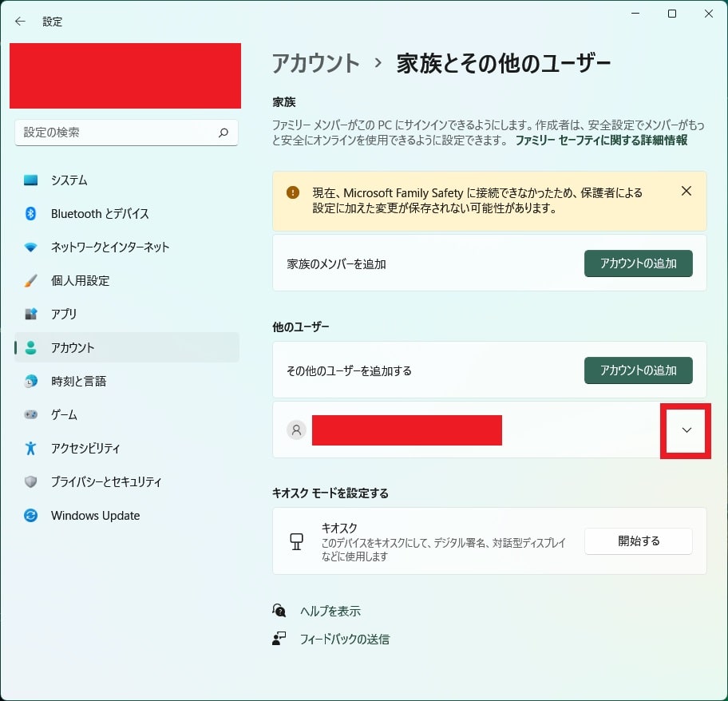728x701 pixels.
Task: Click the kiosk display icon
Action: [x=296, y=541]
